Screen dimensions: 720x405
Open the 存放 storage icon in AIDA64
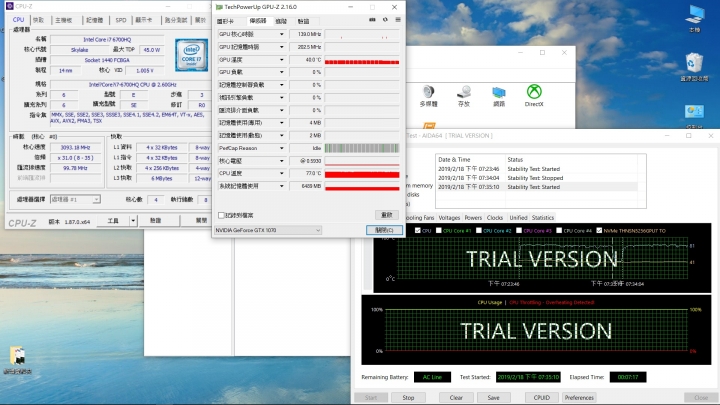tap(464, 96)
